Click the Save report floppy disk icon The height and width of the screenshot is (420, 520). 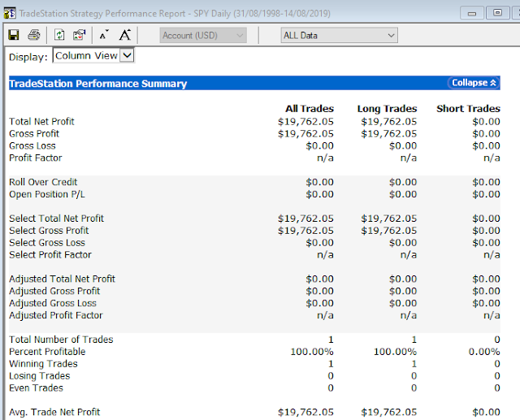coord(14,35)
